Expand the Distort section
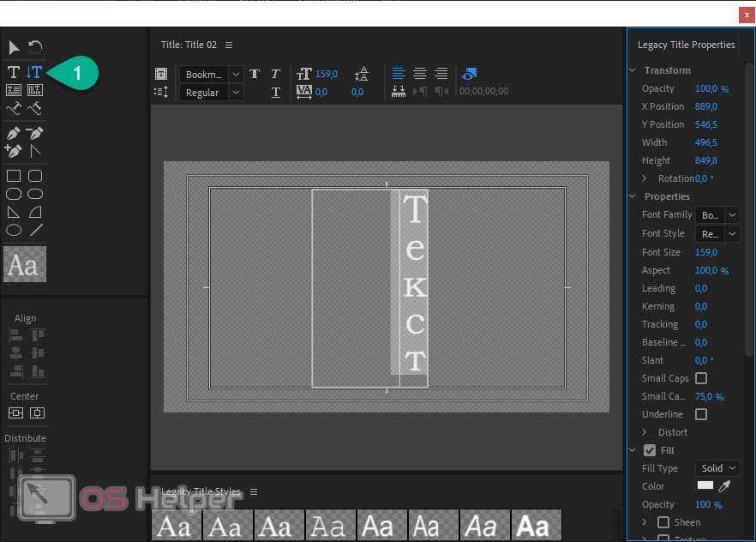The height and width of the screenshot is (542, 756). (645, 432)
